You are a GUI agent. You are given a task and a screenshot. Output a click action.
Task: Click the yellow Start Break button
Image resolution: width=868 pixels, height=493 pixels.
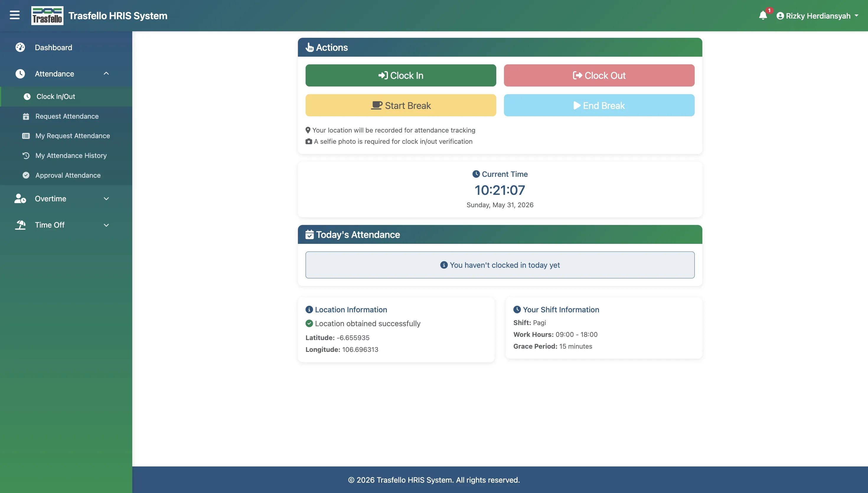[x=400, y=105]
